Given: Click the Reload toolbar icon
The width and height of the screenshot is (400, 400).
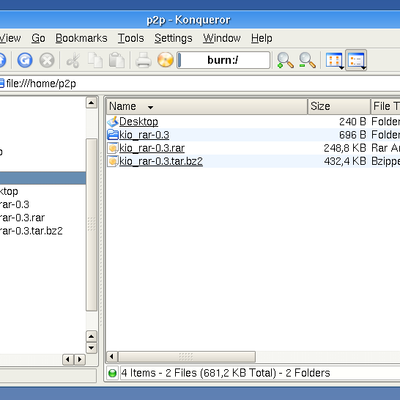Looking at the screenshot, I should click(25, 60).
